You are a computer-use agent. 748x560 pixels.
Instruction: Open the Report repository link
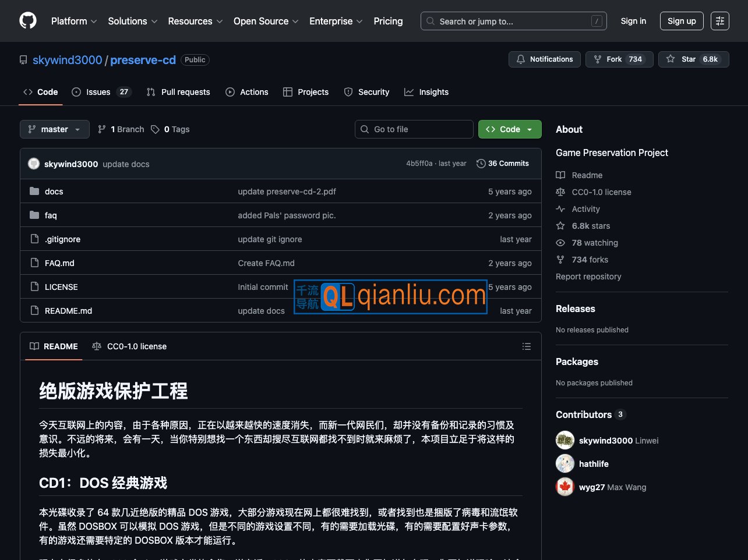(x=588, y=277)
